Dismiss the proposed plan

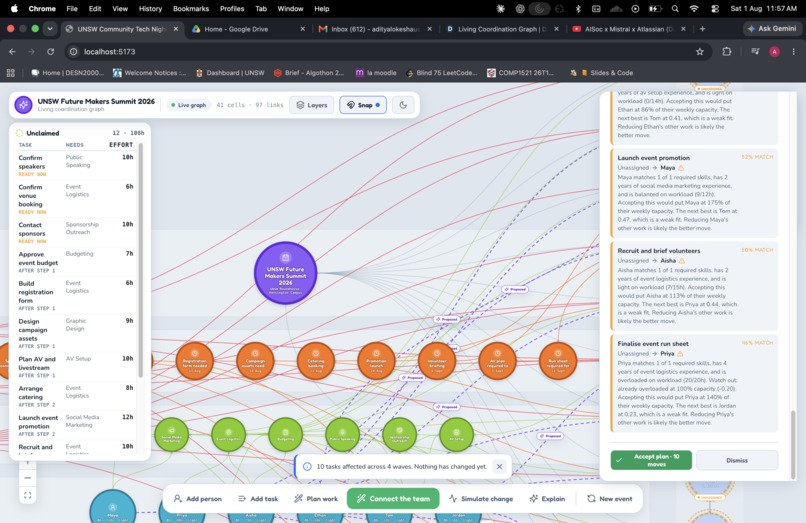click(737, 460)
